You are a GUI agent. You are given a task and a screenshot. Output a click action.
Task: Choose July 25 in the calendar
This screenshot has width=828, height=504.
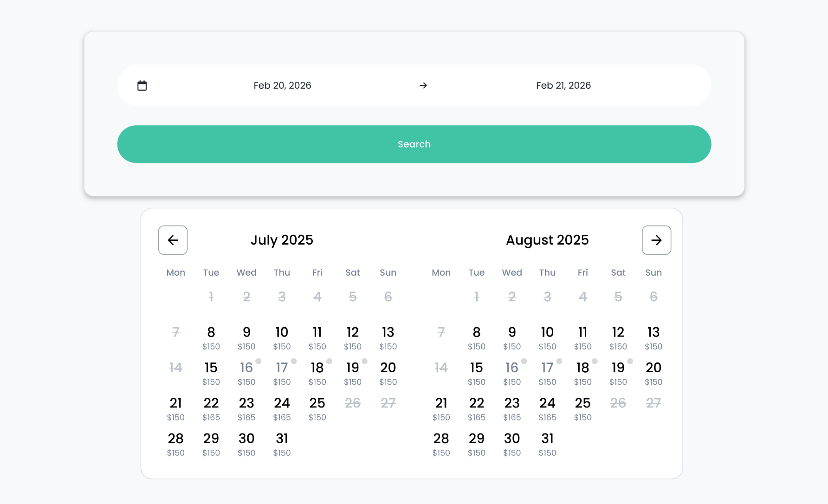click(317, 409)
